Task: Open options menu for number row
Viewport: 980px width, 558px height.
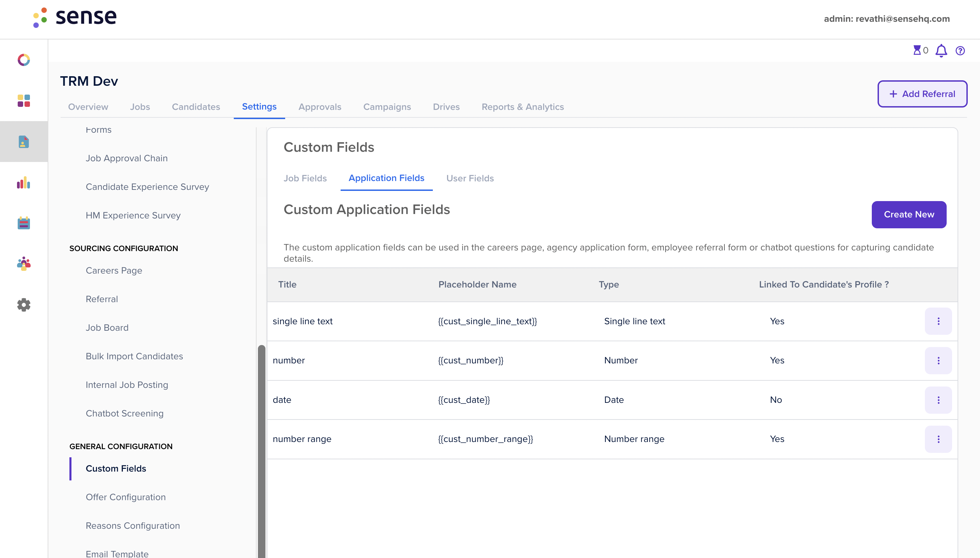Action: click(x=938, y=361)
